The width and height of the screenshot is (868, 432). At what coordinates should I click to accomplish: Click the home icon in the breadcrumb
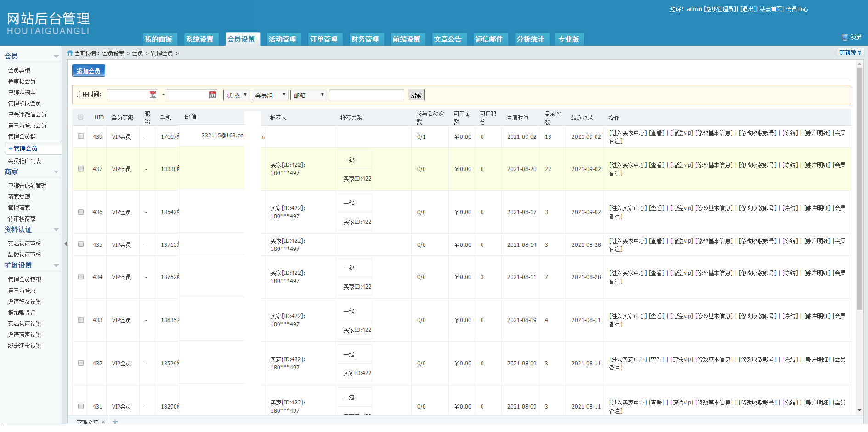click(70, 53)
